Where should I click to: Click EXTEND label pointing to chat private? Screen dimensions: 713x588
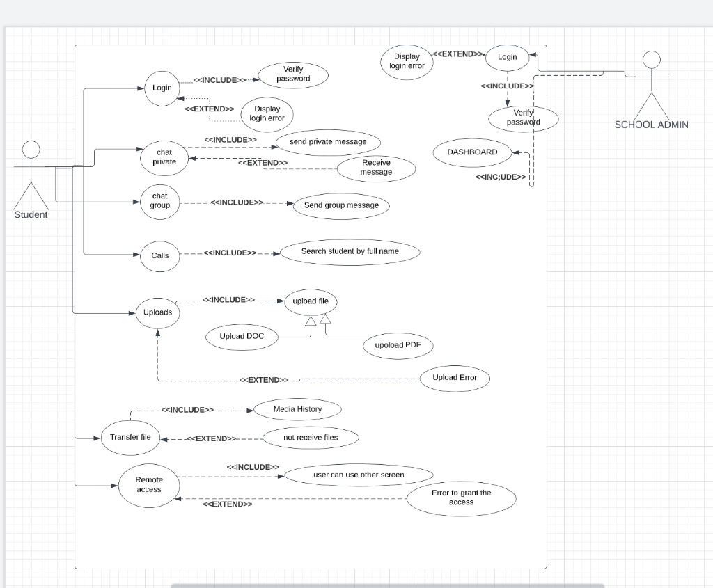pyautogui.click(x=263, y=163)
